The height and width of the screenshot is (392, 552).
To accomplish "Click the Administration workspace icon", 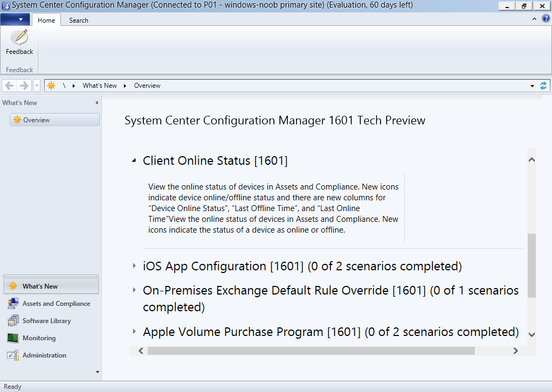I will click(x=13, y=355).
